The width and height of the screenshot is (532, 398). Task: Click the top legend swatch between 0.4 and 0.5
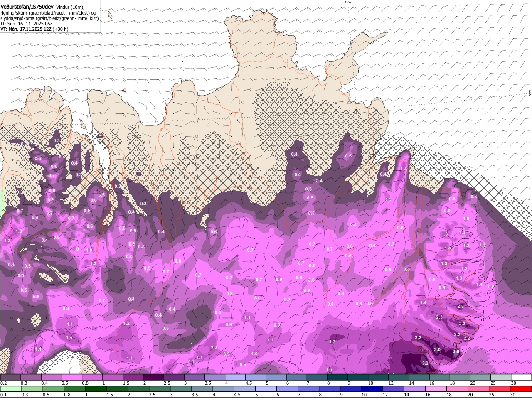(x=51, y=377)
